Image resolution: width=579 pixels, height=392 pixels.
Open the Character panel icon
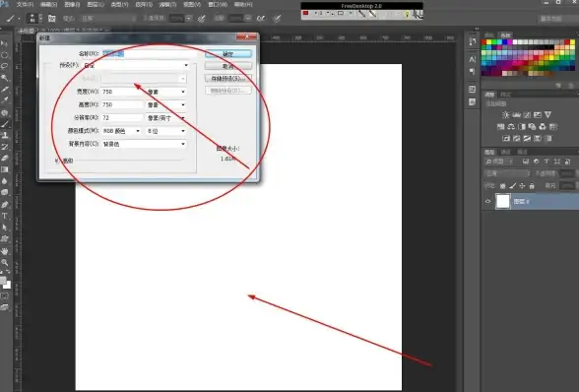tap(473, 59)
